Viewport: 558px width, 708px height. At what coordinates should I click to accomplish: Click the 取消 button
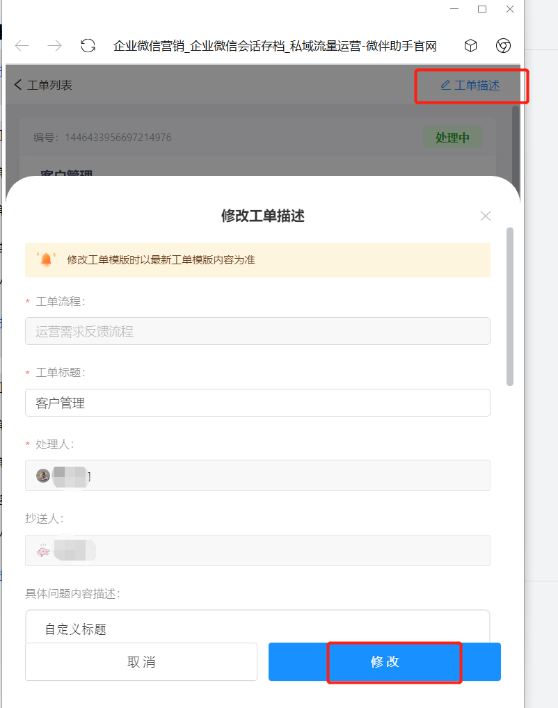click(141, 662)
